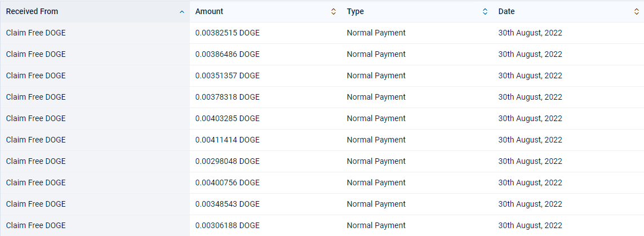Sort by the Received From ascending arrow
The width and height of the screenshot is (644, 236).
tap(182, 12)
